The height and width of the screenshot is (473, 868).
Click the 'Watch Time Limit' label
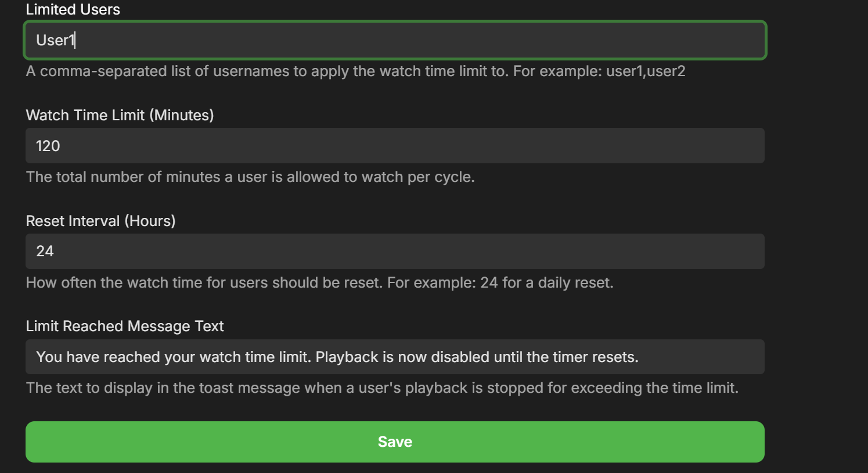click(x=85, y=115)
